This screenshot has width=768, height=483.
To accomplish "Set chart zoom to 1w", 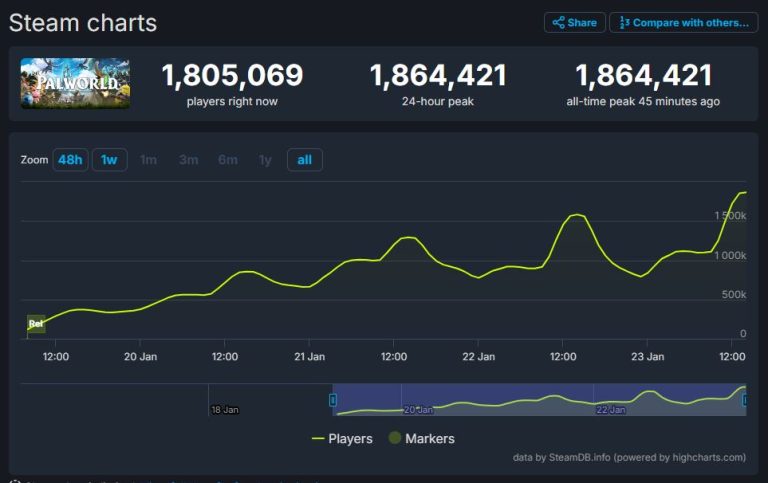I will [109, 160].
